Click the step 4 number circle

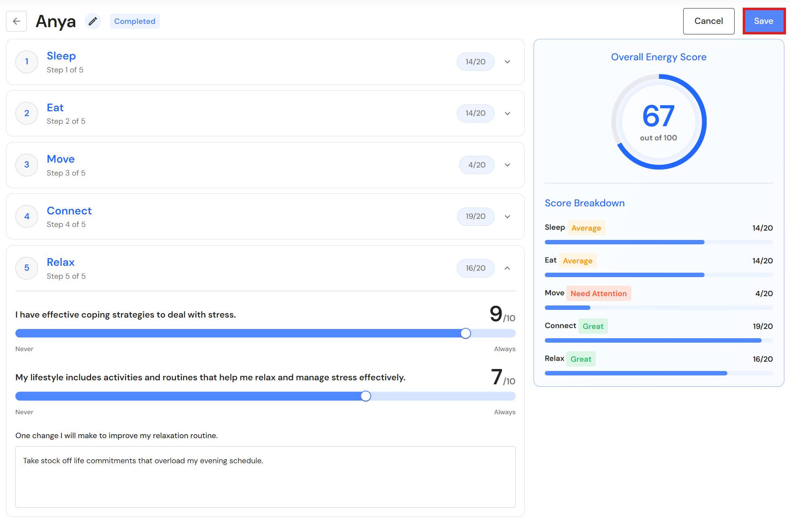click(27, 216)
